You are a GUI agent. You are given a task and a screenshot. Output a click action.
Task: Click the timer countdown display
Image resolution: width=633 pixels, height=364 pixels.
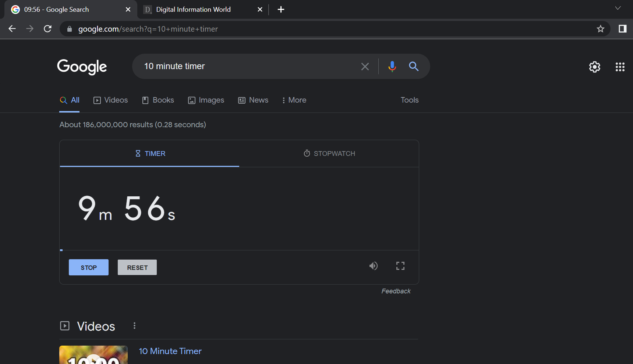click(127, 208)
